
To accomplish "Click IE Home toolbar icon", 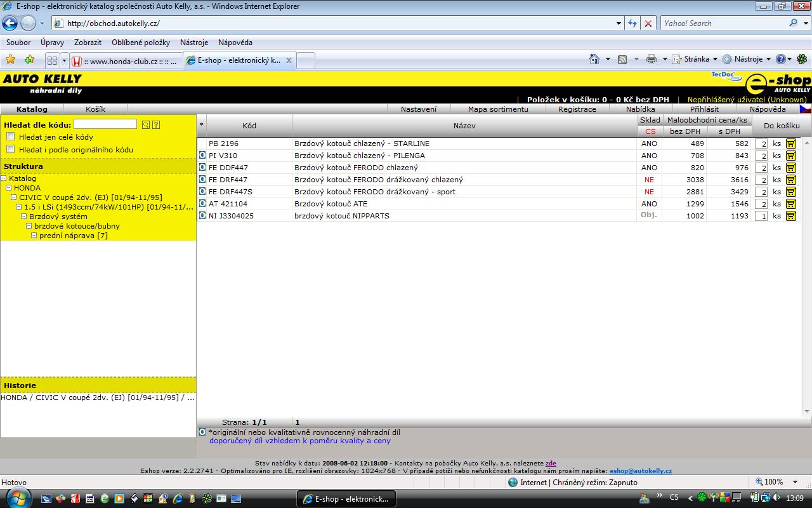I will (x=594, y=59).
